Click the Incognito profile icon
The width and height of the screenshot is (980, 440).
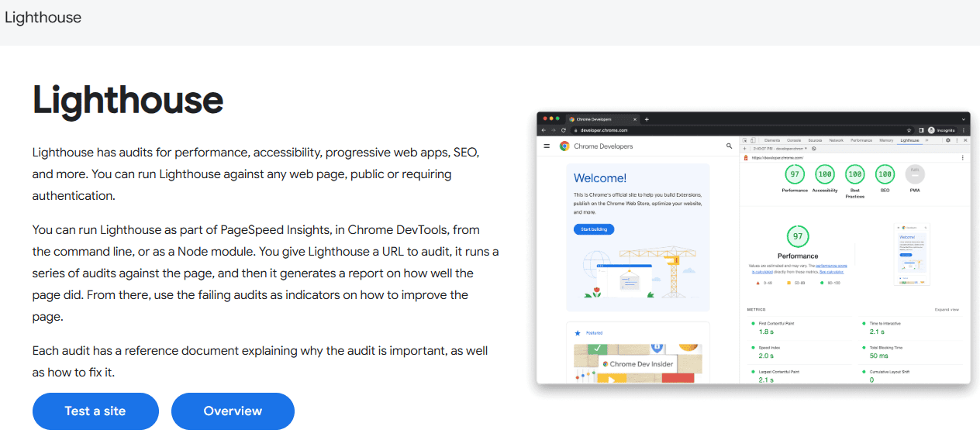[931, 130]
